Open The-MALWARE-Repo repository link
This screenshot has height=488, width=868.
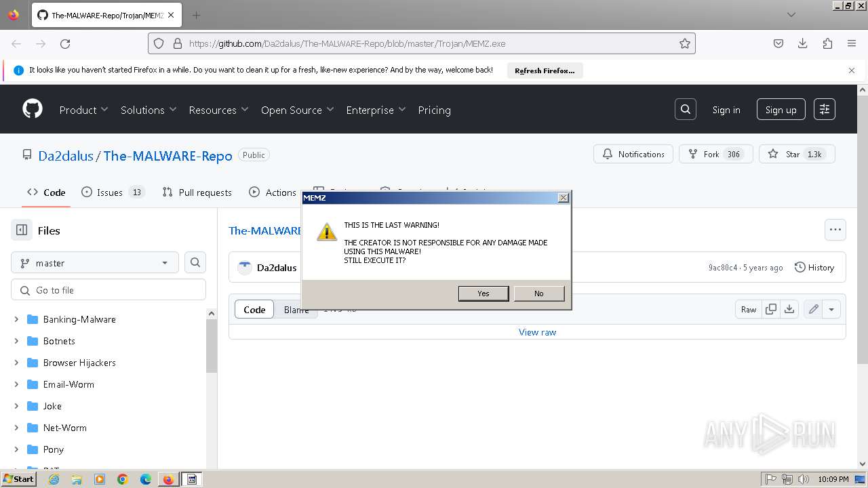[168, 156]
